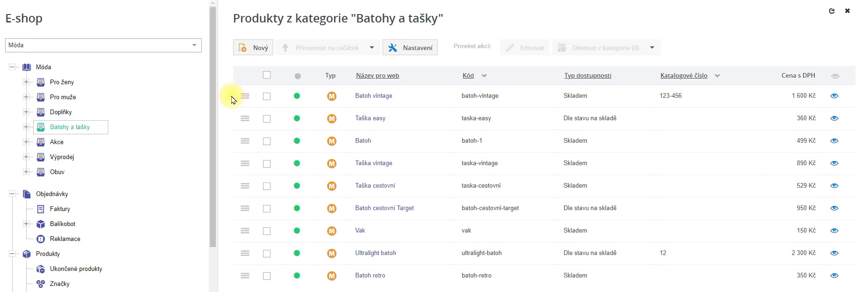Click the Reklamace icon in sidebar
Screen dimensions: 868x292
pos(41,239)
